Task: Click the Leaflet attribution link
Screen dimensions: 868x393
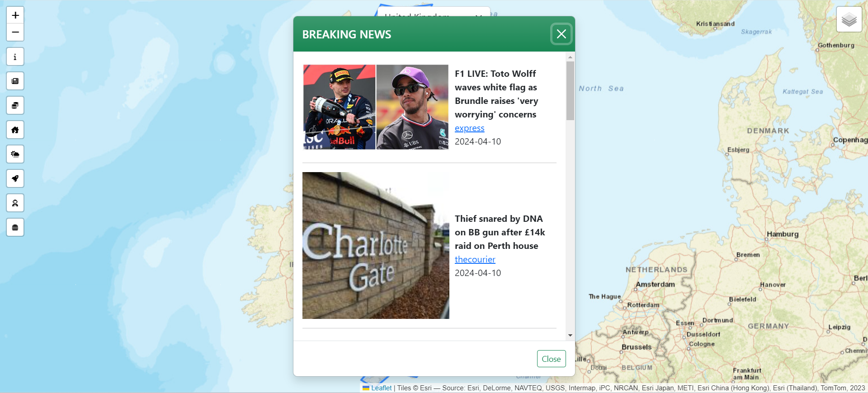Action: 381,388
